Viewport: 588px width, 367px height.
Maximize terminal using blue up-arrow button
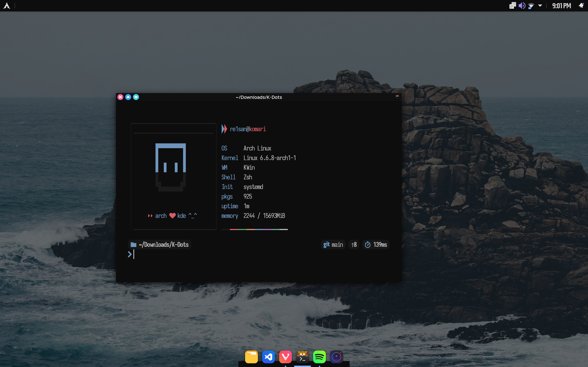pyautogui.click(x=128, y=97)
